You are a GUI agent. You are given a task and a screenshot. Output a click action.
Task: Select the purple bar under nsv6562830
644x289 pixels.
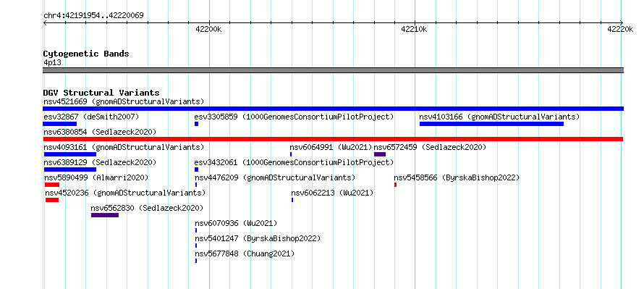tap(105, 215)
